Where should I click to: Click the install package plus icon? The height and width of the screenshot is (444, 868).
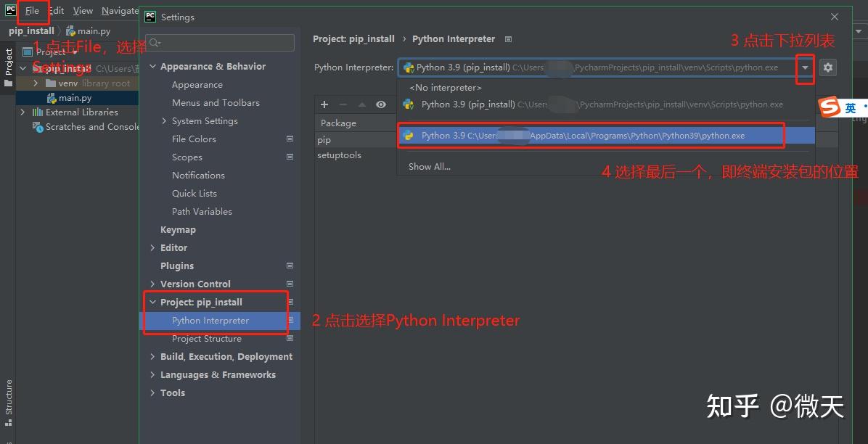324,104
